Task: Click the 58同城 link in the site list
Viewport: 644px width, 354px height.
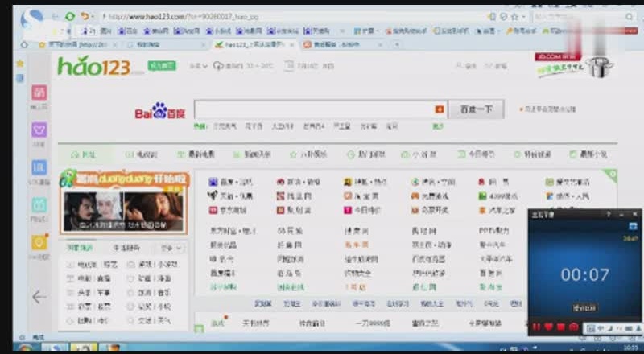Action: coord(290,231)
